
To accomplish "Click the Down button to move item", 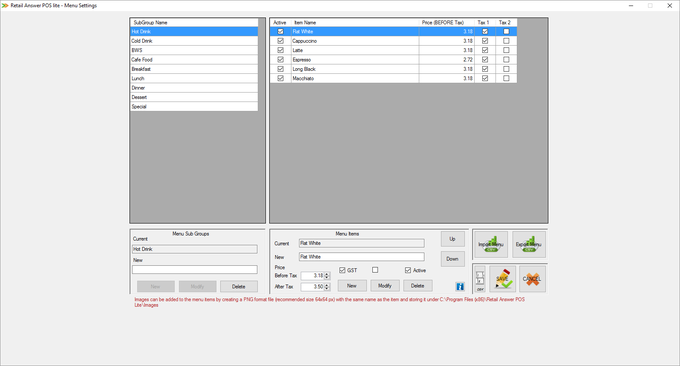I will (x=452, y=259).
